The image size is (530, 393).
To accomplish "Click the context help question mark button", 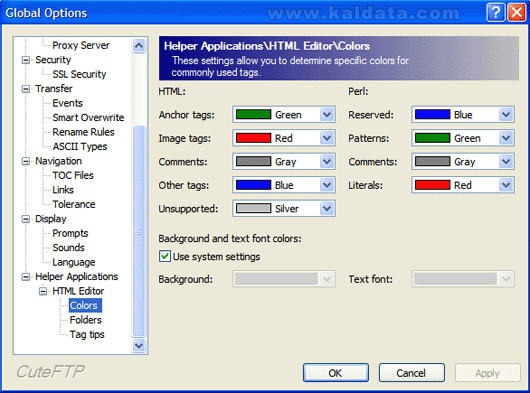I will (x=496, y=13).
